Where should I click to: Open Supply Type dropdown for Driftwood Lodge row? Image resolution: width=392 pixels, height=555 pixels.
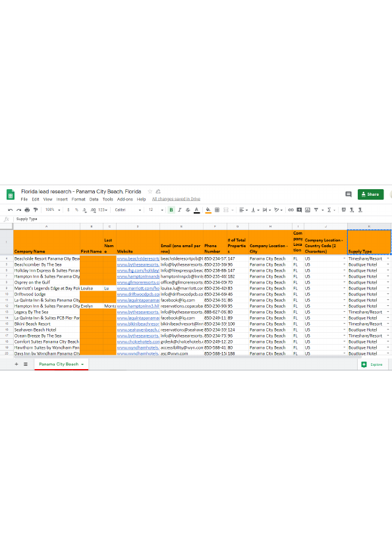pyautogui.click(x=388, y=294)
